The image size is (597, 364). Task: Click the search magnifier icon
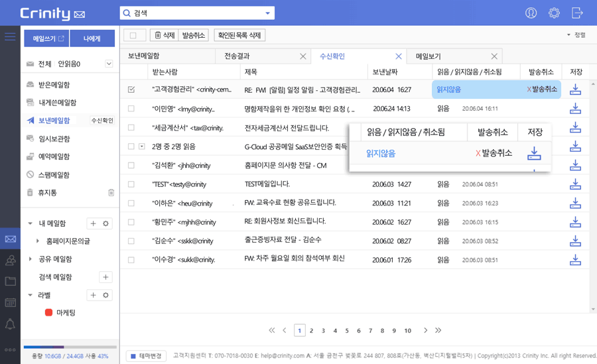pyautogui.click(x=127, y=13)
